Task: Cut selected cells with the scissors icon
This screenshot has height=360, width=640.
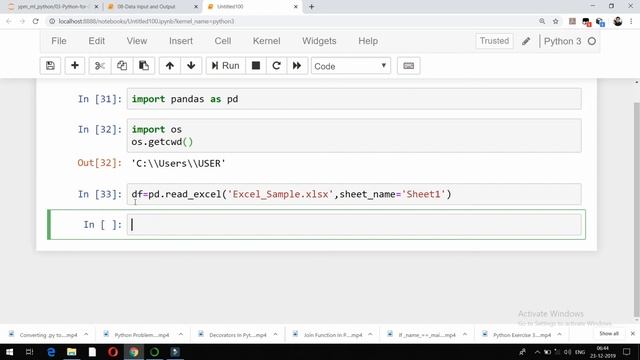Action: coord(100,66)
